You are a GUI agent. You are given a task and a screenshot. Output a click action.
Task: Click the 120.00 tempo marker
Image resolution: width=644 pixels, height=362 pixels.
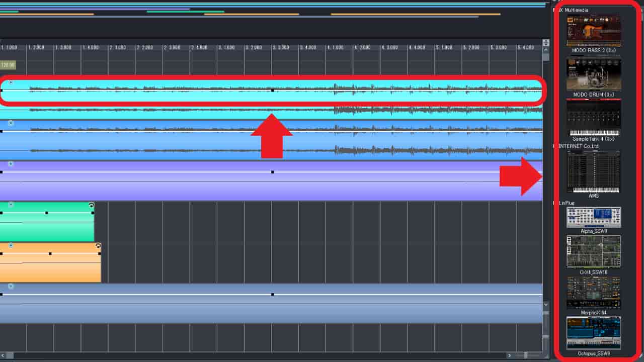(x=8, y=65)
